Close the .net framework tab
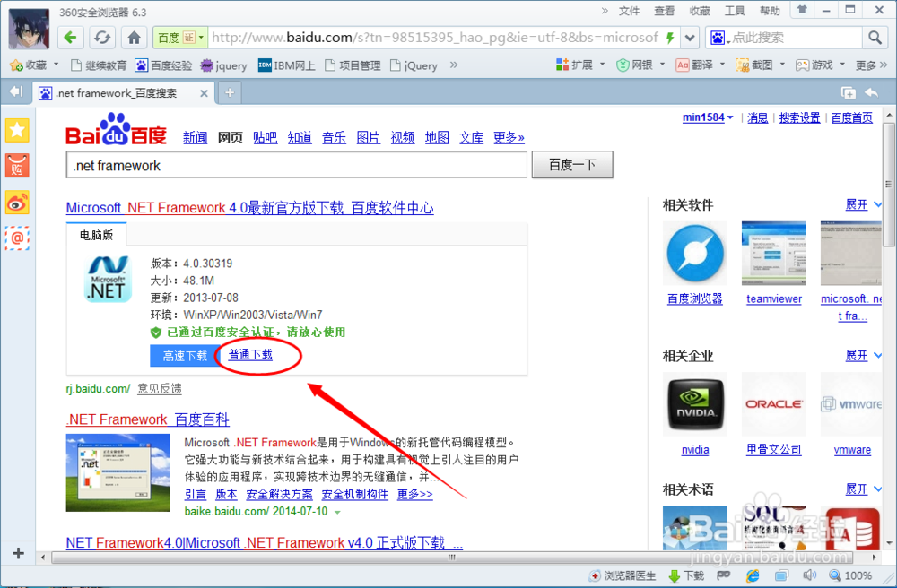This screenshot has width=897, height=588. click(x=204, y=93)
